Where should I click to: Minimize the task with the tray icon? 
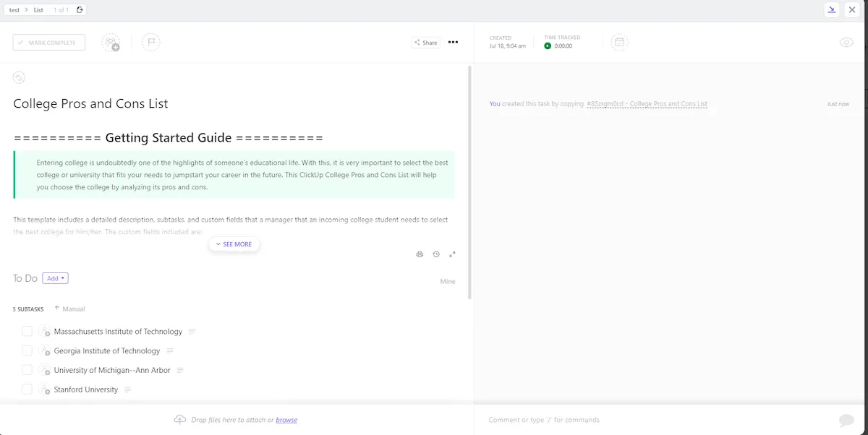832,10
